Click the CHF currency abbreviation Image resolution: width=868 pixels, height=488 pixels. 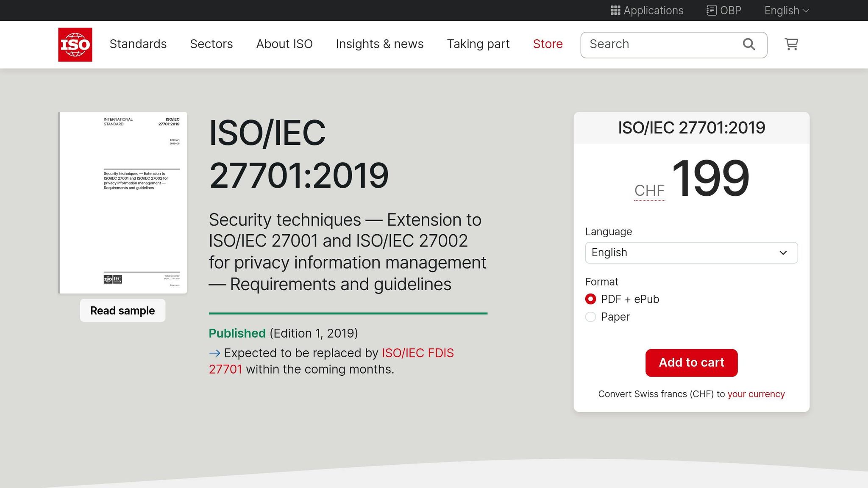point(649,191)
